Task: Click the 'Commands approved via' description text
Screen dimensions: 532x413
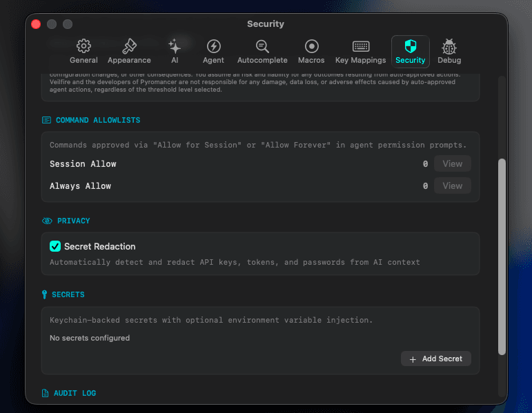Action: coord(258,145)
